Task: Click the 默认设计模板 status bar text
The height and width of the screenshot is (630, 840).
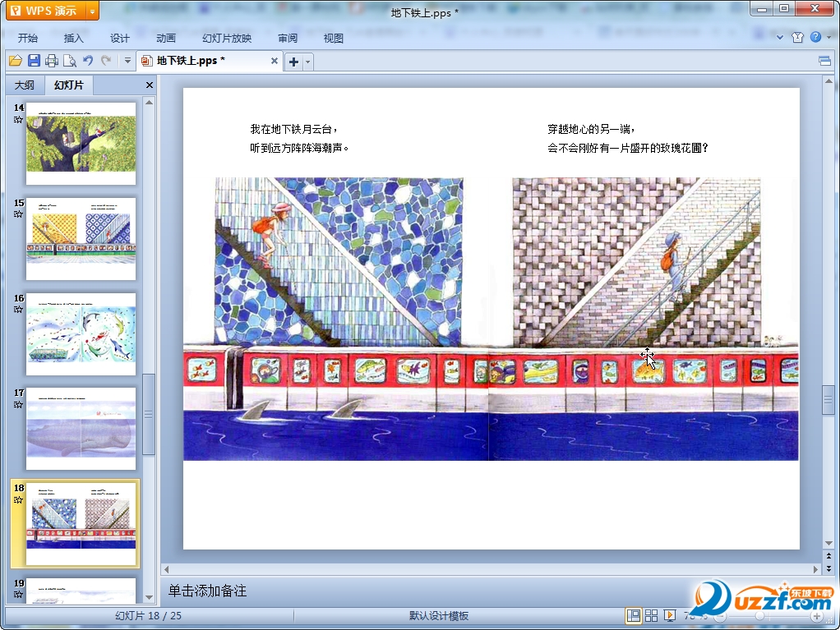Action: point(439,615)
